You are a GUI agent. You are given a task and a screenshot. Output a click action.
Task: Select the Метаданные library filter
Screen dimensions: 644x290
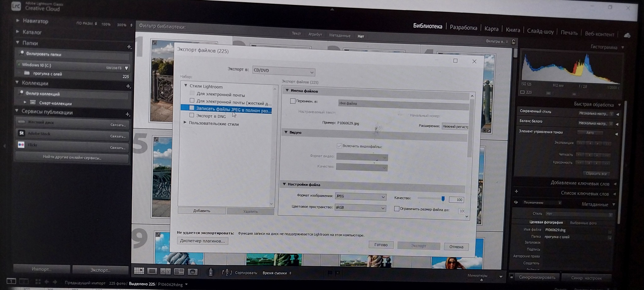point(340,36)
